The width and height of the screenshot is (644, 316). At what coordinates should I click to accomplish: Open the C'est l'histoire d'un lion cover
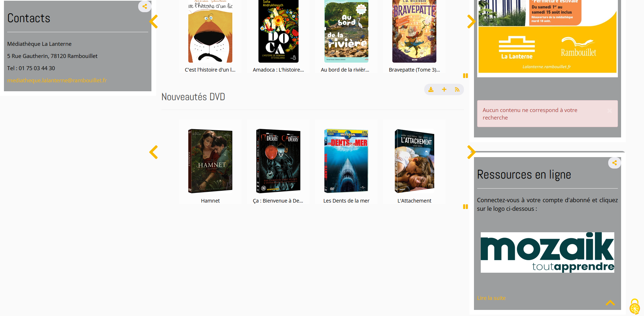(x=210, y=31)
